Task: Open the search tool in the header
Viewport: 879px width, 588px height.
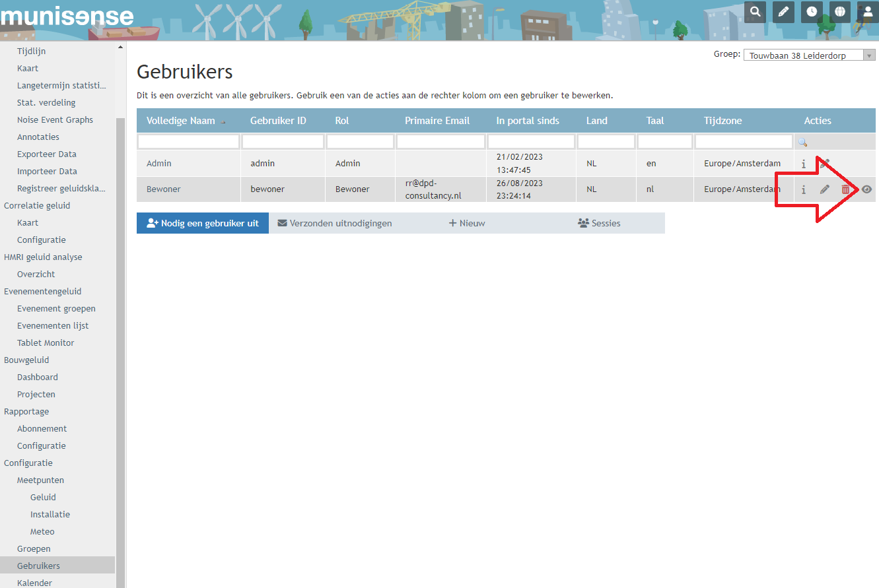Action: [756, 12]
